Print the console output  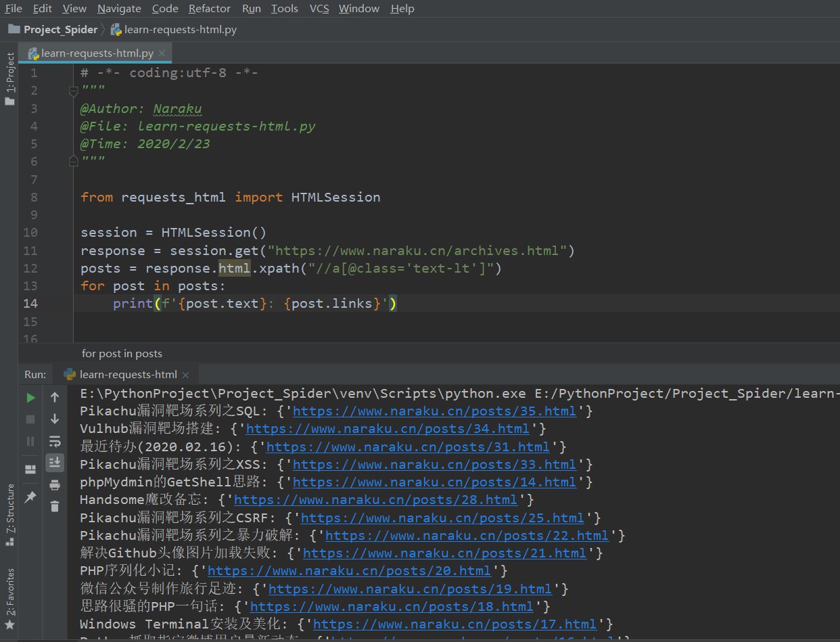[55, 484]
